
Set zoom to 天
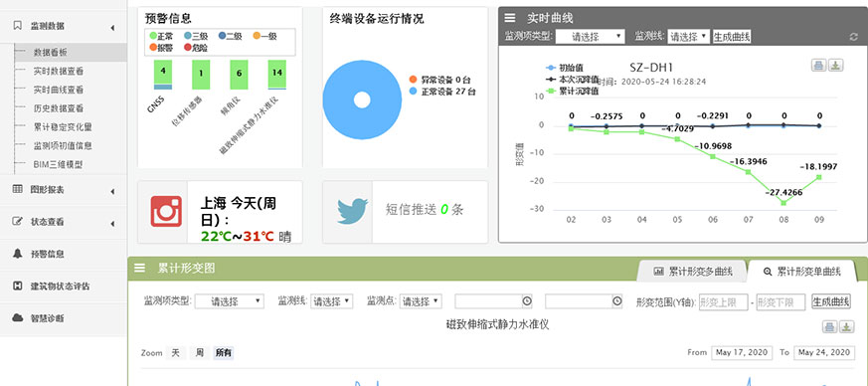[x=175, y=353]
